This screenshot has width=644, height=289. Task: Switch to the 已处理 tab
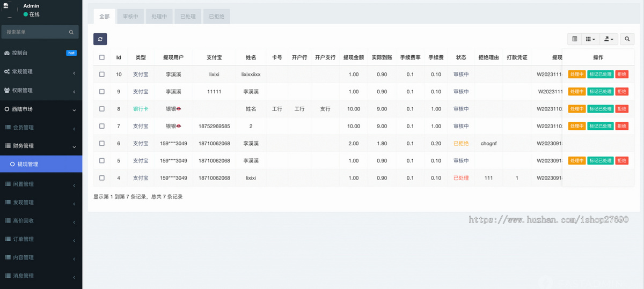(x=188, y=17)
